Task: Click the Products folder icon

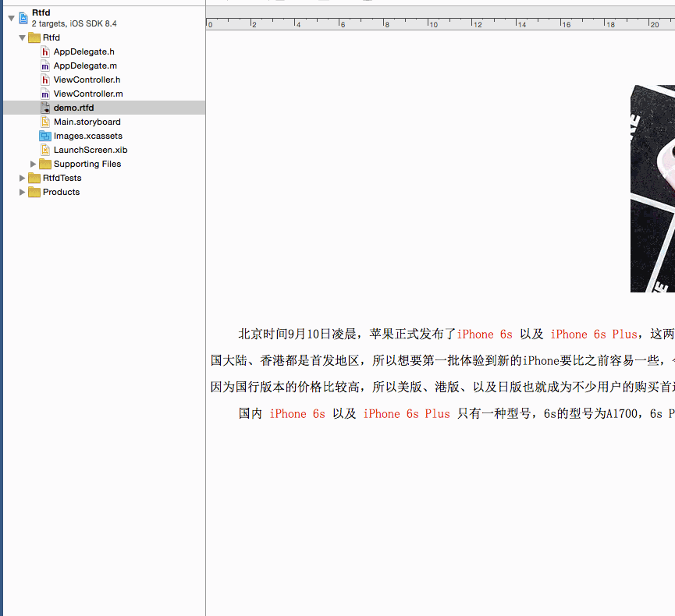Action: (34, 193)
